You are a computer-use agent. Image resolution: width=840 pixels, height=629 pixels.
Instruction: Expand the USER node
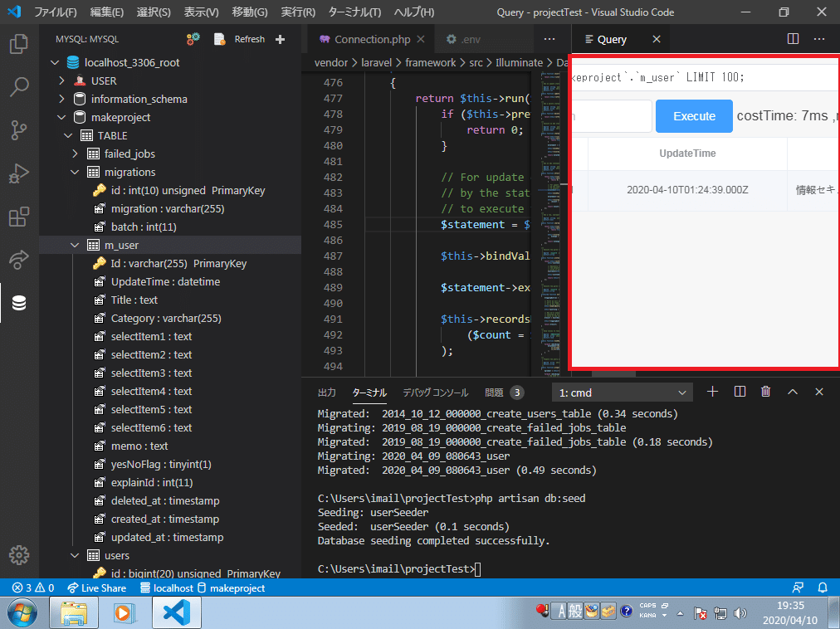tap(61, 80)
